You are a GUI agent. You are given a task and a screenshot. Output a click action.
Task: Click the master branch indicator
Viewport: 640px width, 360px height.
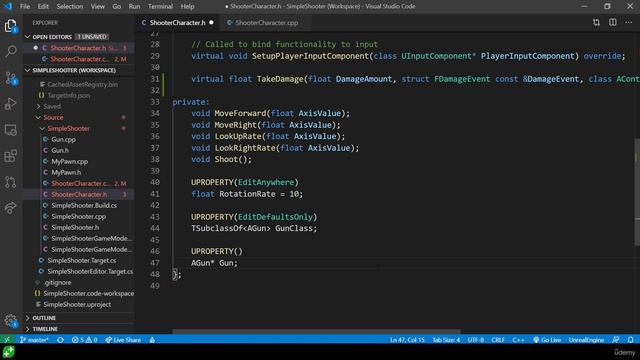[x=34, y=340]
